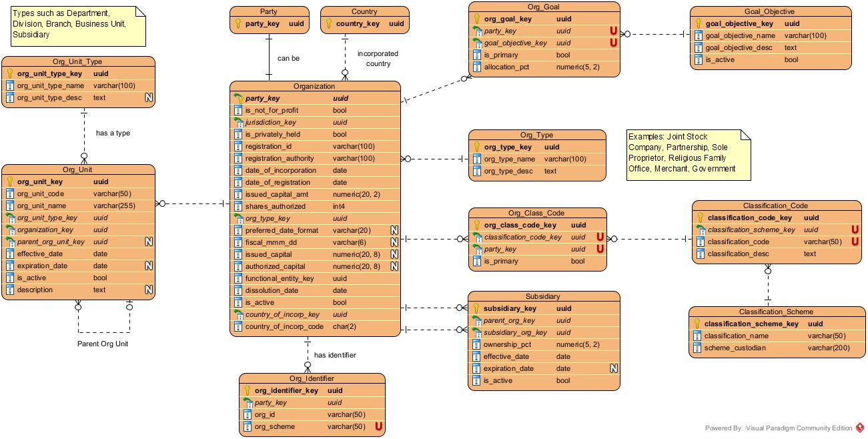Select the 'Parent Org Unit' relationship label
Image resolution: width=868 pixels, height=439 pixels.
103,344
